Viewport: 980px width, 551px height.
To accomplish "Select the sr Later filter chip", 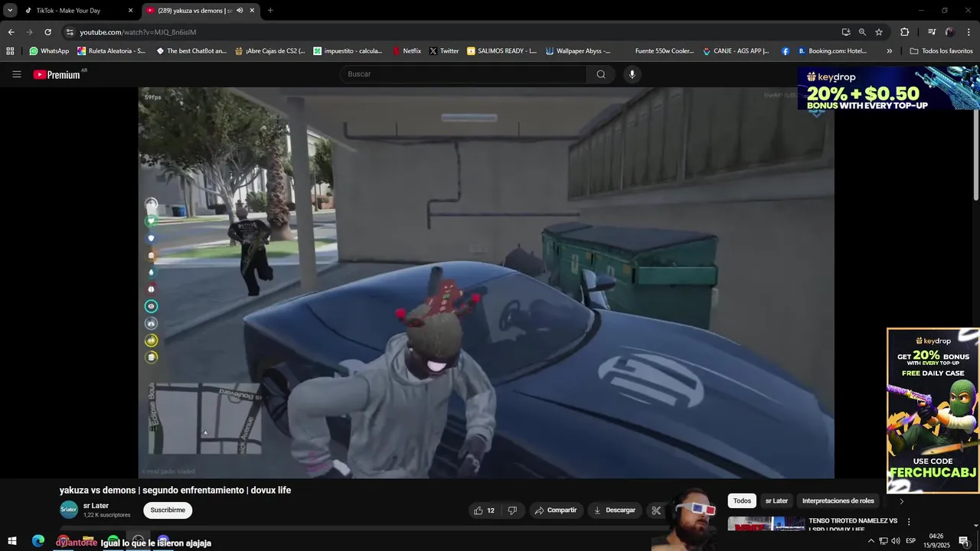I will [x=776, y=501].
